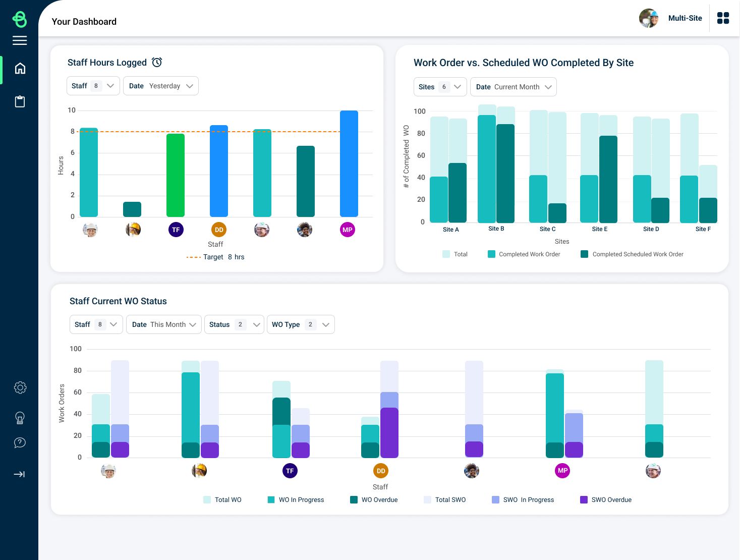Go to Home via sidebar house icon
Viewport: 740px width, 560px height.
pos(20,68)
